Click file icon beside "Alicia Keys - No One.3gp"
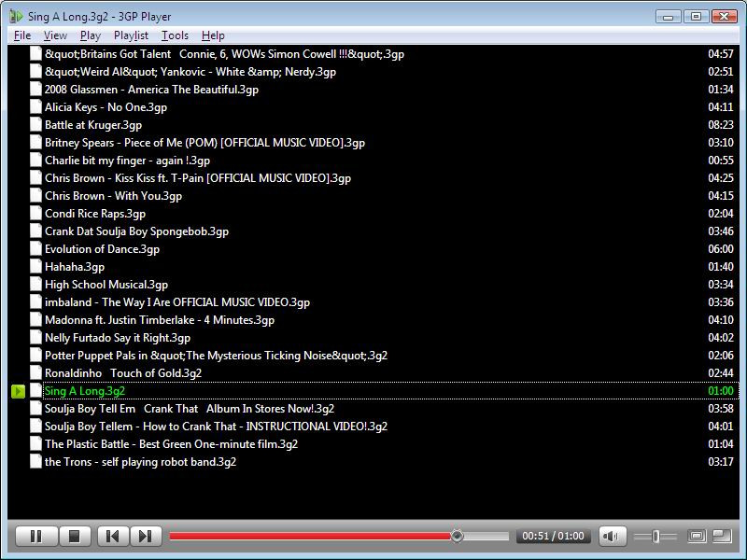 click(x=35, y=107)
